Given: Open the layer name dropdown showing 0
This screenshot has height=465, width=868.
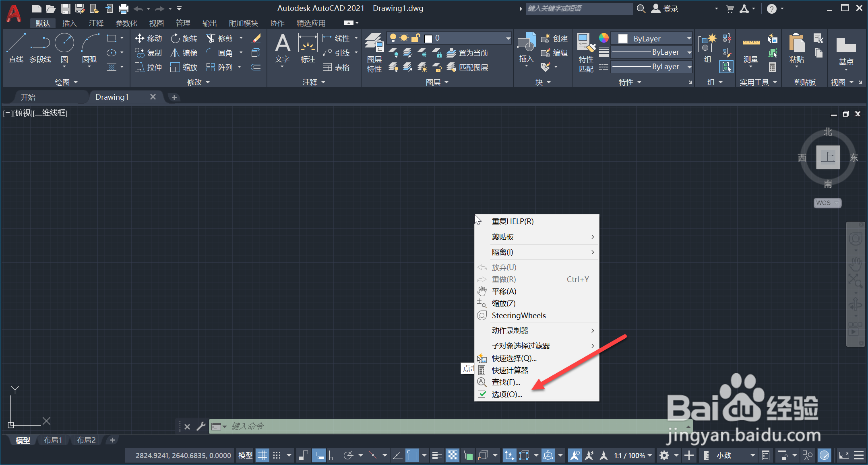Looking at the screenshot, I should [x=508, y=38].
